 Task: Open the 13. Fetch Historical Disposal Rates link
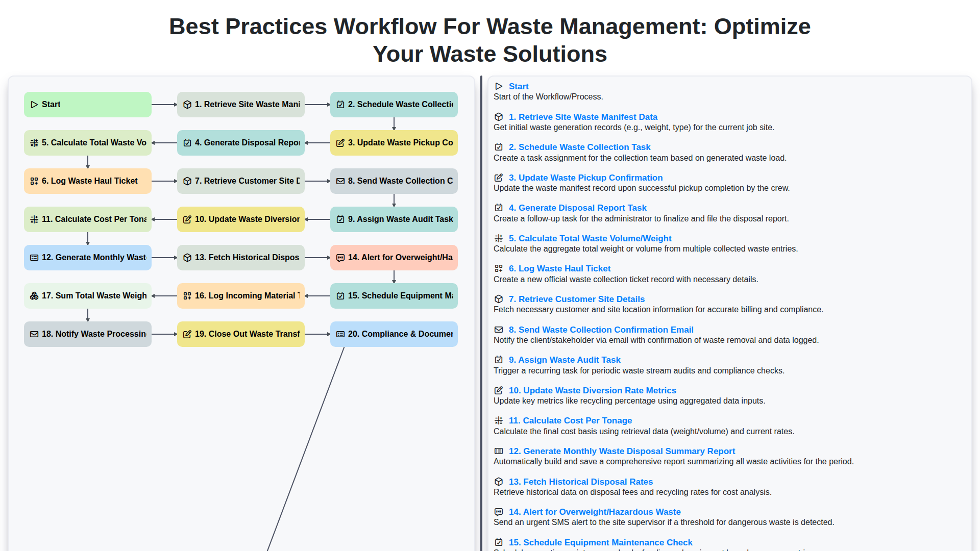pyautogui.click(x=580, y=482)
